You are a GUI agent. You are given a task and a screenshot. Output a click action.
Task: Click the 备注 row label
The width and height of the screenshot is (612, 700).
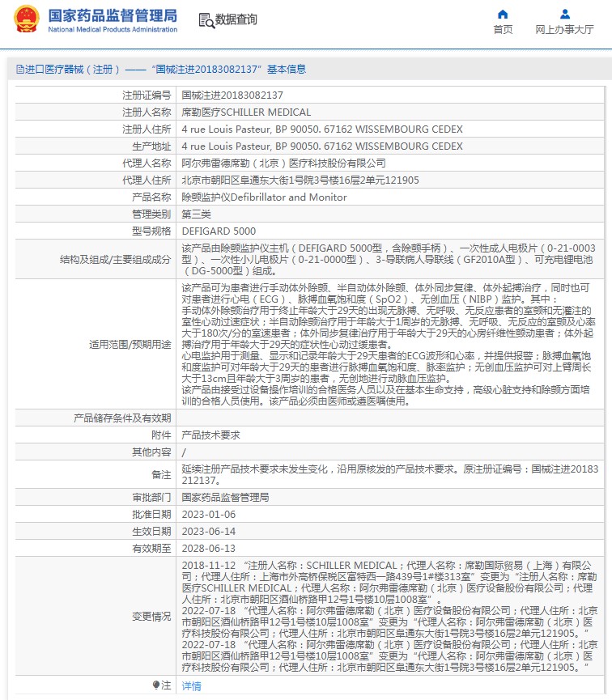point(161,474)
